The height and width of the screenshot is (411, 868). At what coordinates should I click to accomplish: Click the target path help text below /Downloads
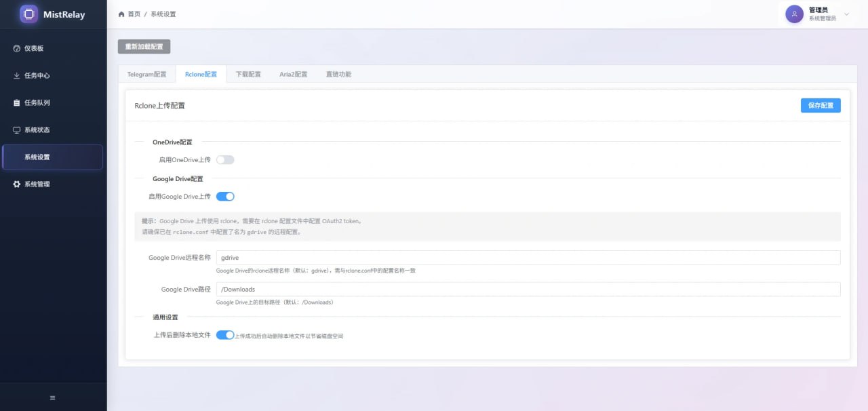275,302
